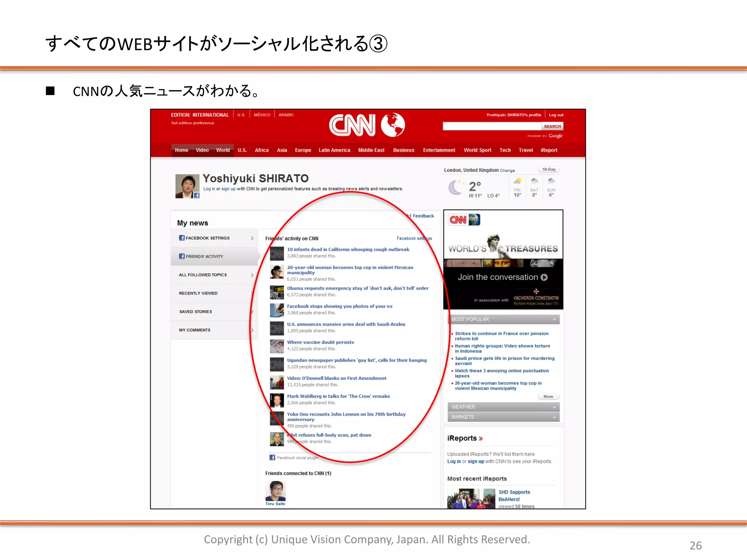Click the CNN logo in header
The image size is (747, 560).
352,125
